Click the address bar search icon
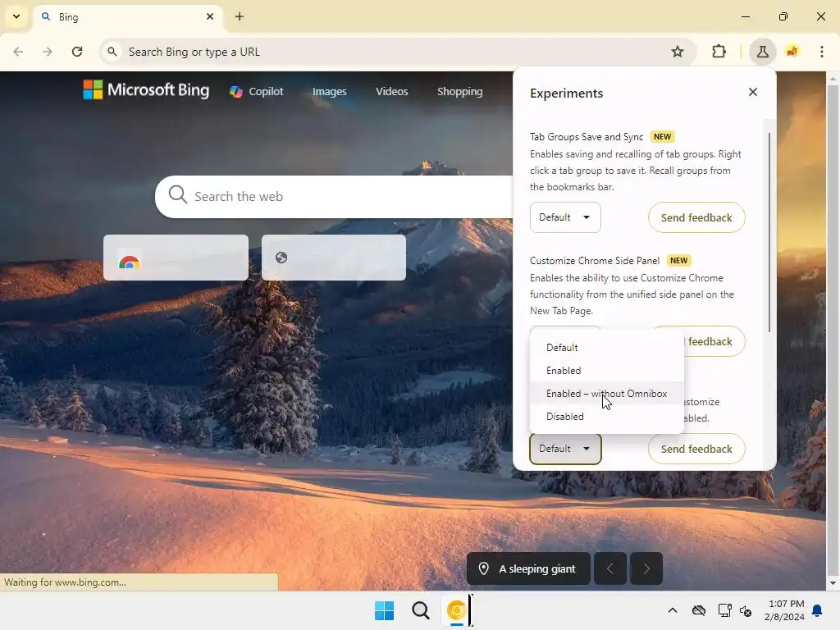Screen dimensions: 840x630 pos(112,52)
